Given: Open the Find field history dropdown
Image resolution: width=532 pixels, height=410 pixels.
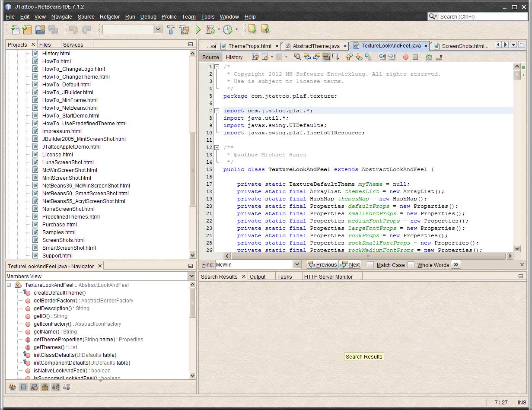Looking at the screenshot, I should pyautogui.click(x=297, y=264).
